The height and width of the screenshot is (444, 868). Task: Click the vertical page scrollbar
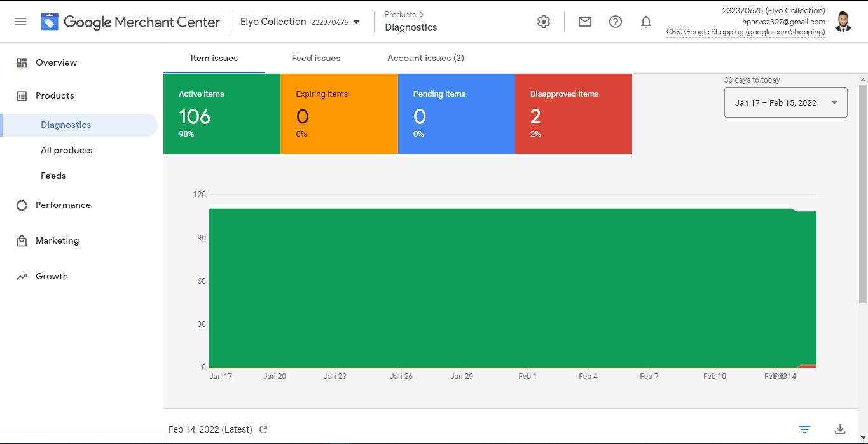[863, 191]
